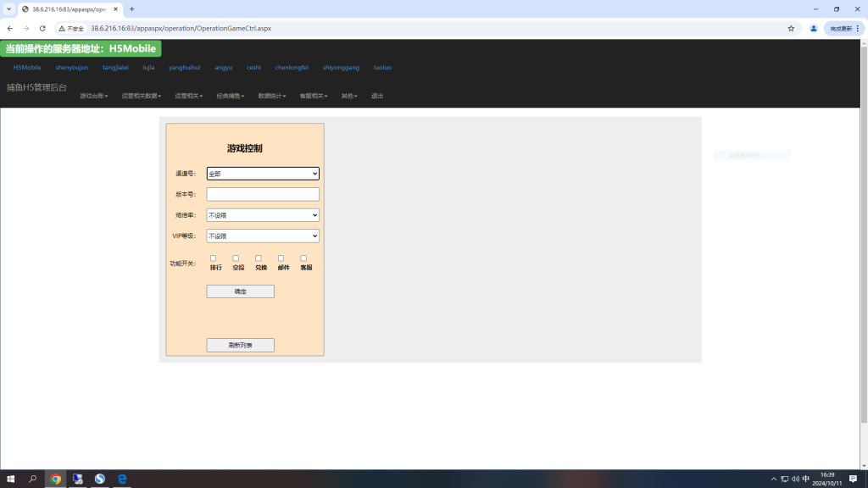Open the 渠道号 dropdown showing 全部

point(263,174)
